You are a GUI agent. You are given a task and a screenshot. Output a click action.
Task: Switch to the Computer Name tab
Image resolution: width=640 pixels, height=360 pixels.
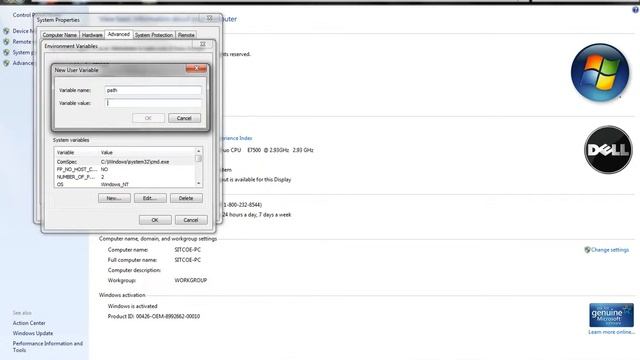point(60,35)
